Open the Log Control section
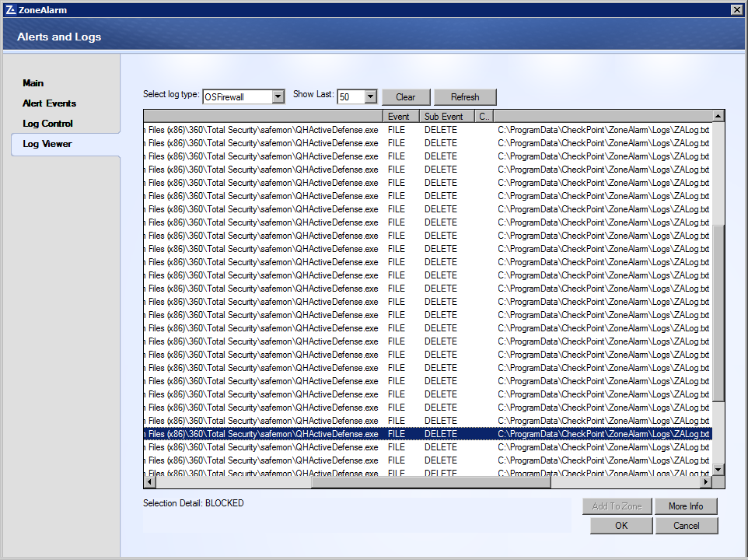Viewport: 748px width, 560px height. point(47,124)
